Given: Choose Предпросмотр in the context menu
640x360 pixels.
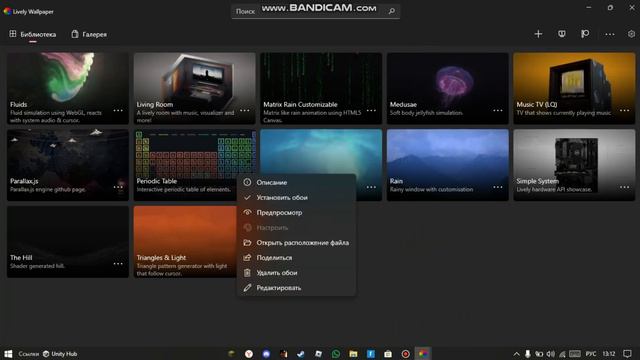Looking at the screenshot, I should 296,213.
